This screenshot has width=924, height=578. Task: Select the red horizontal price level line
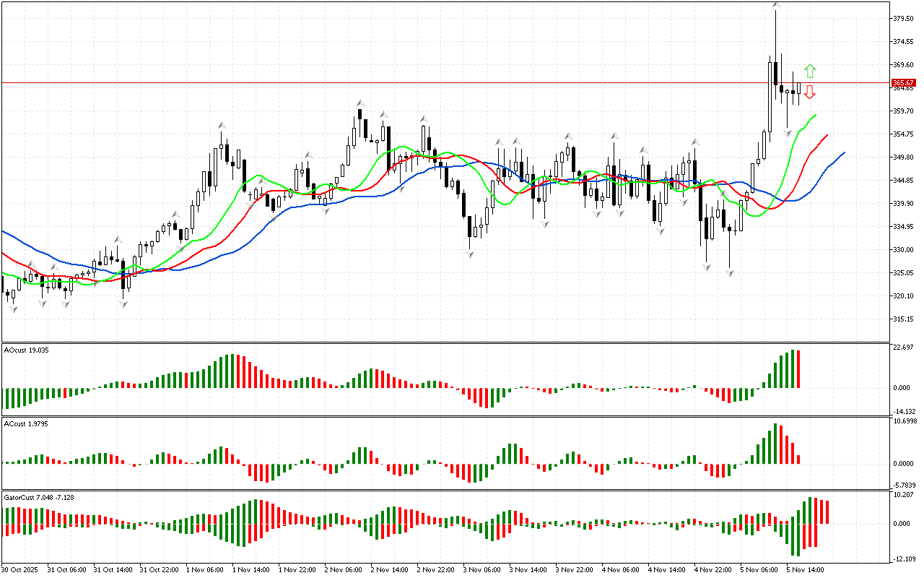coord(433,82)
